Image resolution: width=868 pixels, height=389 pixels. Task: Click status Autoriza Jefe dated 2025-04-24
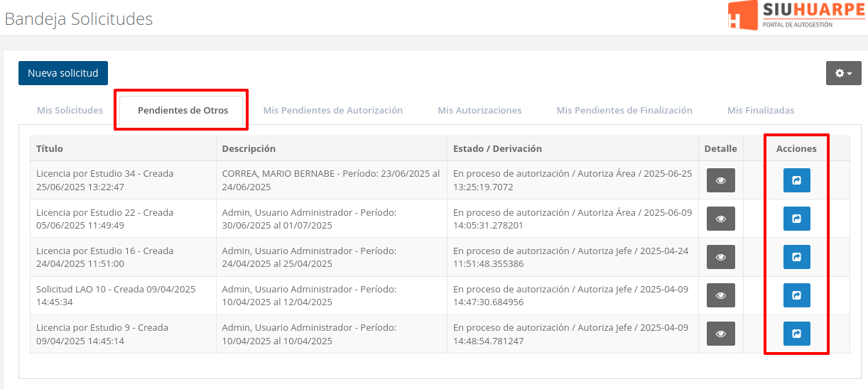573,257
